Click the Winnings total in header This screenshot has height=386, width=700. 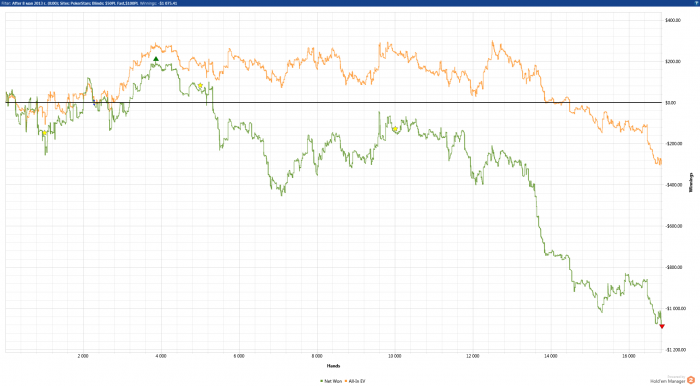(x=159, y=3)
